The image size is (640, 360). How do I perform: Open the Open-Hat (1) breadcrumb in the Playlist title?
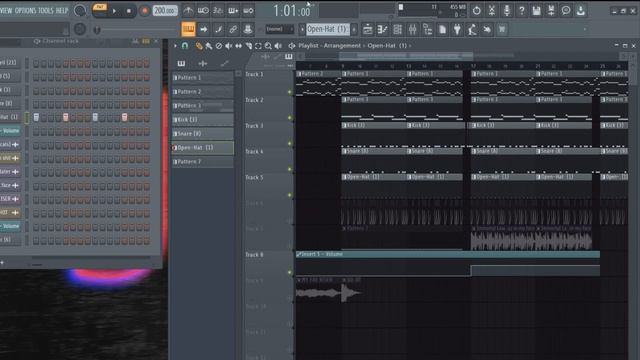tap(387, 46)
